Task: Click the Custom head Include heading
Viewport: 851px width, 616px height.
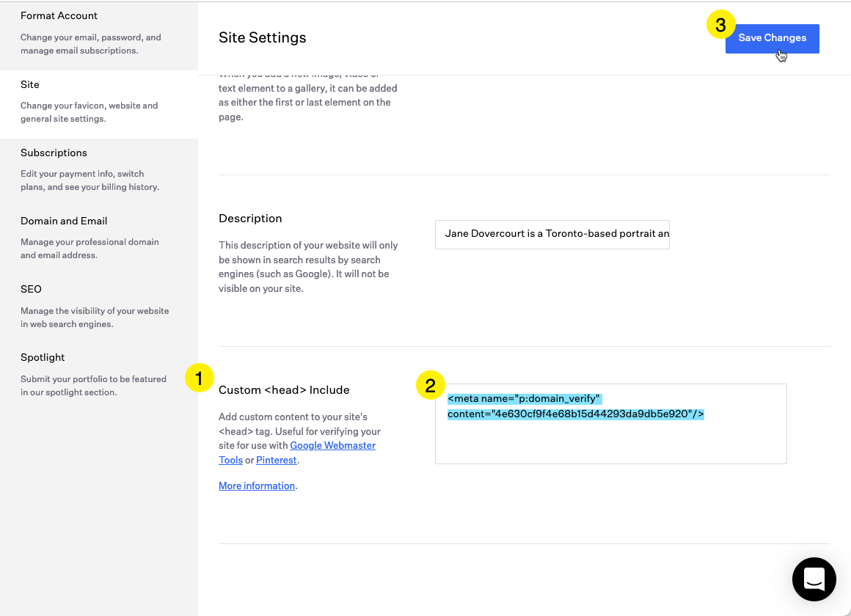Action: pyautogui.click(x=285, y=389)
